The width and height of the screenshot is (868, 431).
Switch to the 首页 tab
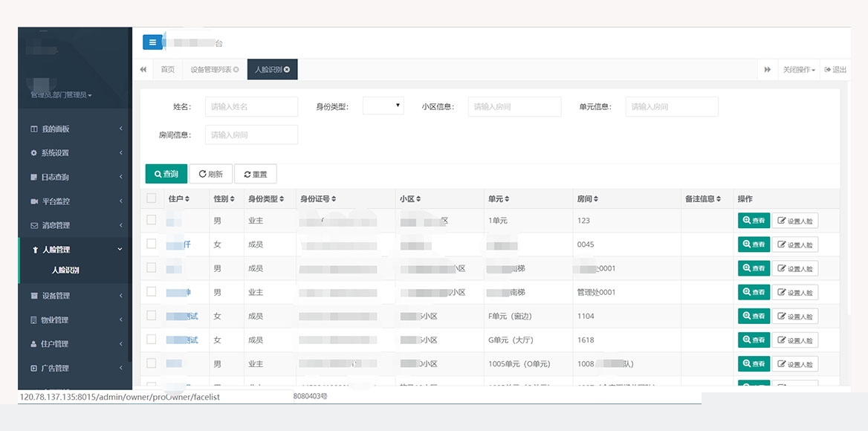(x=168, y=70)
